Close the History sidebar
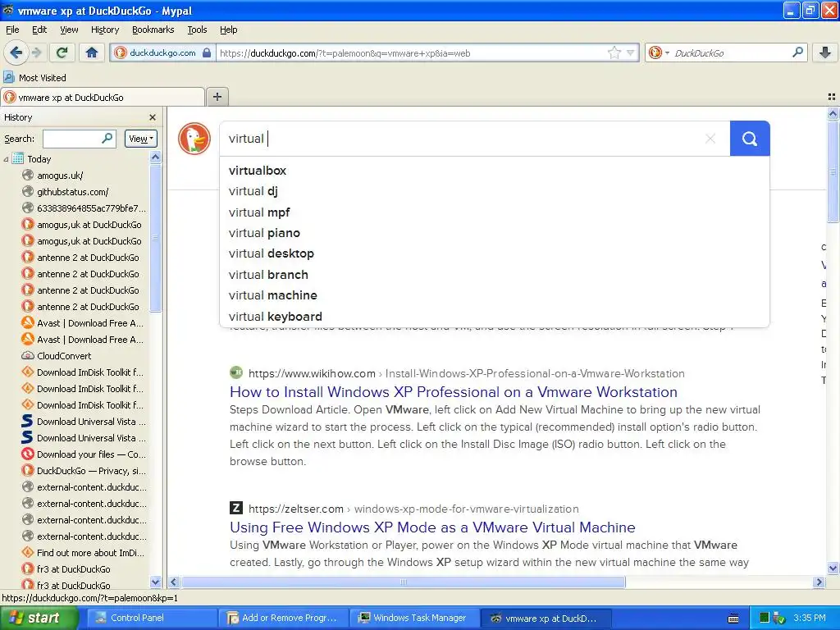Viewport: 840px width, 630px height. coord(153,117)
